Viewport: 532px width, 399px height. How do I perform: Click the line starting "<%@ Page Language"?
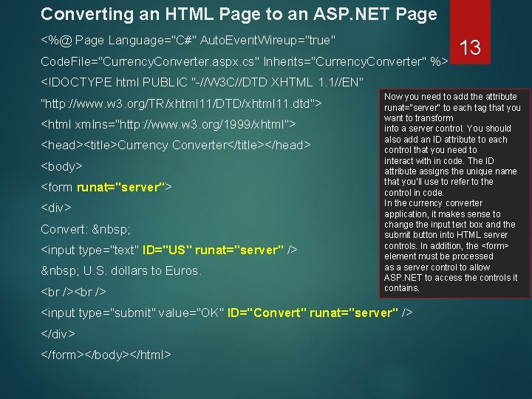(x=188, y=41)
